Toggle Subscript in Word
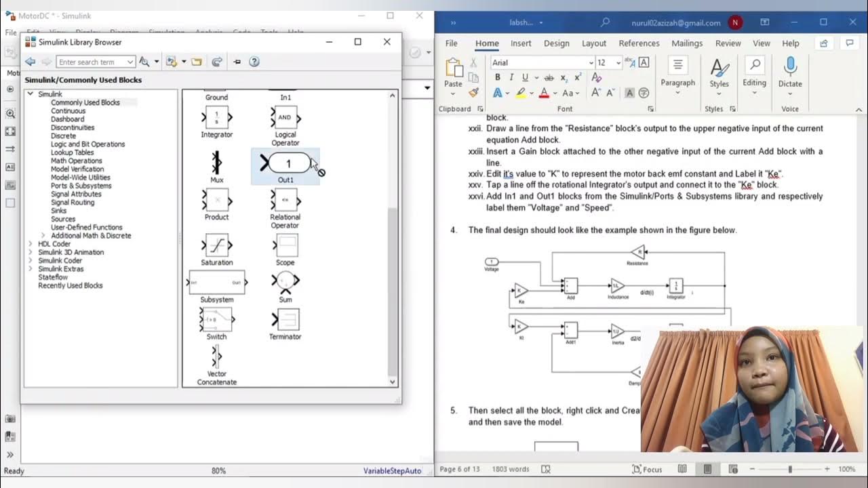This screenshot has width=868, height=488. [x=563, y=77]
